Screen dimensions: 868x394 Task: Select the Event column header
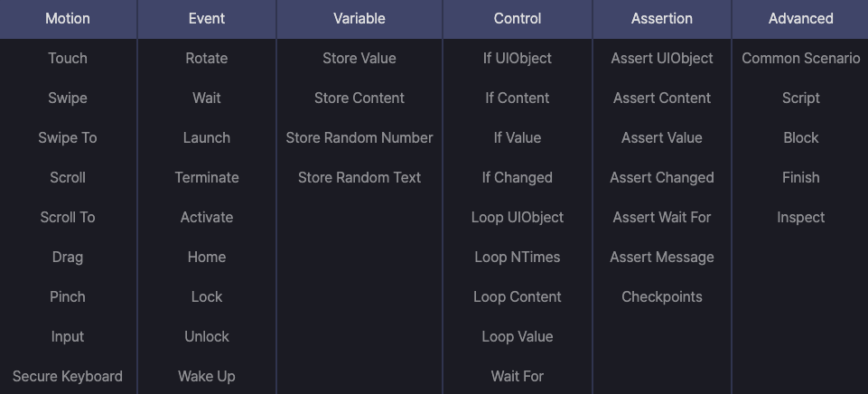(x=207, y=18)
